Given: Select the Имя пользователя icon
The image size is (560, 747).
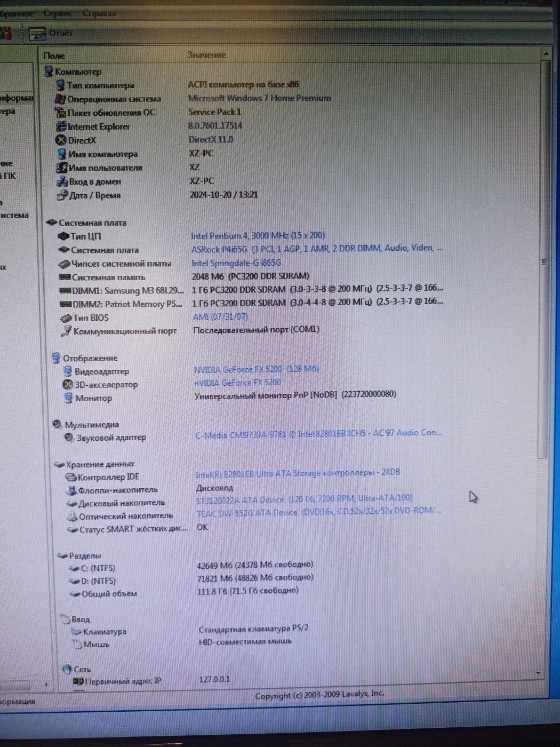Looking at the screenshot, I should 62,168.
